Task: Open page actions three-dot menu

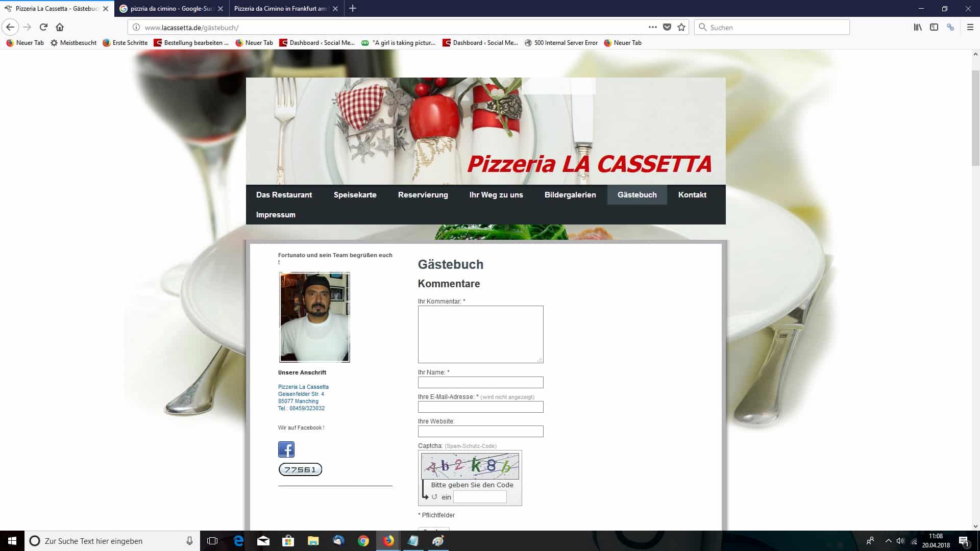Action: 652,27
